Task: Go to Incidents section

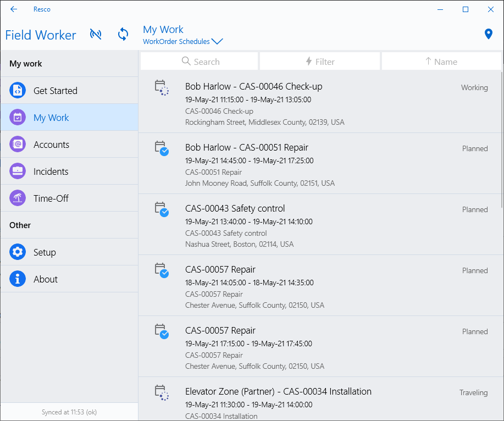Action: [x=69, y=171]
